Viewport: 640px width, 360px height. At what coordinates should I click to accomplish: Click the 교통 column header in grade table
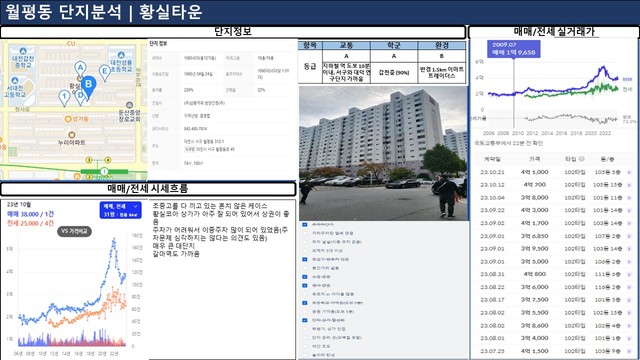pos(347,45)
